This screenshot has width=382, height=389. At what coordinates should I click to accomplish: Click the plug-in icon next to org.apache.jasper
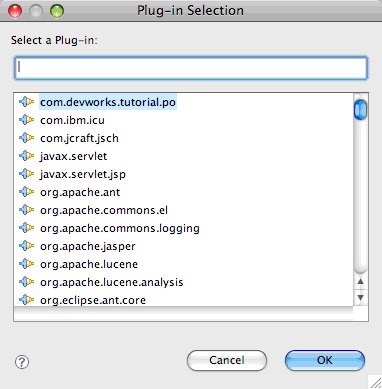pos(27,246)
